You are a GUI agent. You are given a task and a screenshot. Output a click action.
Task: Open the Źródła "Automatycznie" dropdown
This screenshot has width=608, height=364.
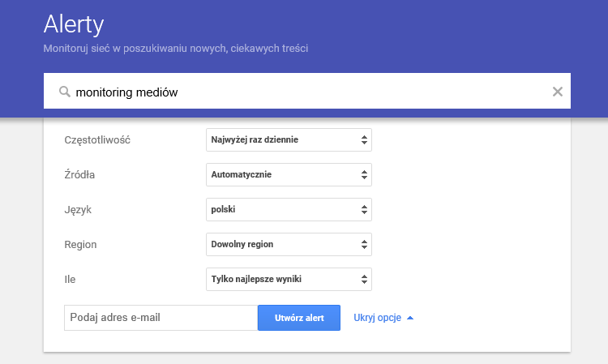click(x=289, y=175)
